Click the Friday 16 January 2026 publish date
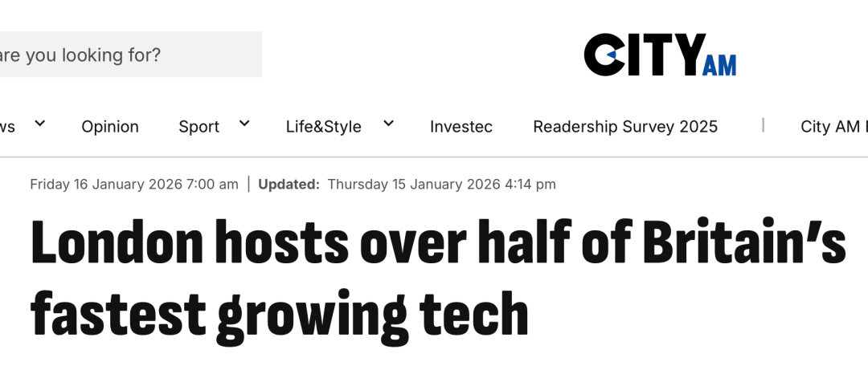This screenshot has height=366, width=868. coord(134,185)
